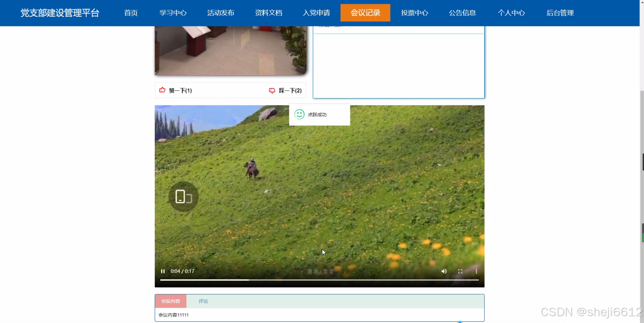Click the 会议内容11111 text
The height and width of the screenshot is (323, 644).
[173, 315]
